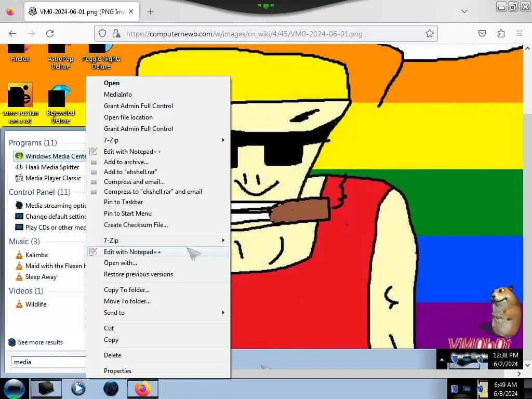Choose Delete from the context menu
Image resolution: width=532 pixels, height=399 pixels.
point(112,355)
